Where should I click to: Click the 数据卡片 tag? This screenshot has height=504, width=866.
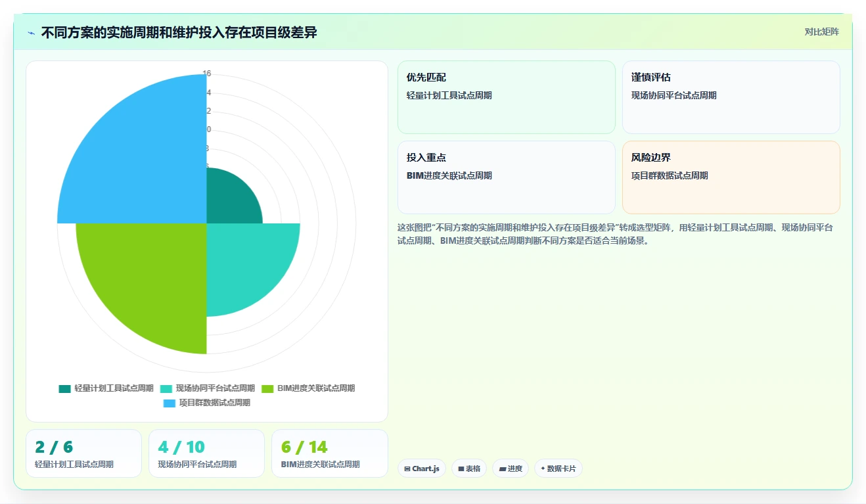pos(558,469)
